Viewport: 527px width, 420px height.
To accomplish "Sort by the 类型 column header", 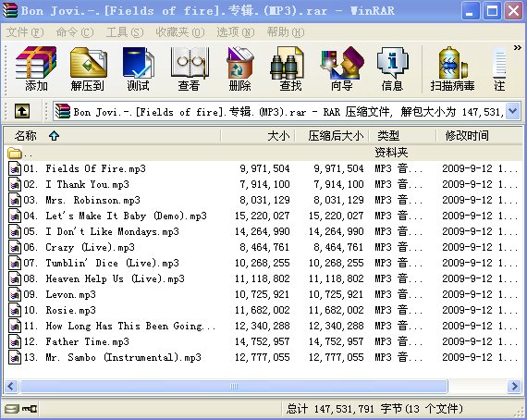I will pos(402,136).
